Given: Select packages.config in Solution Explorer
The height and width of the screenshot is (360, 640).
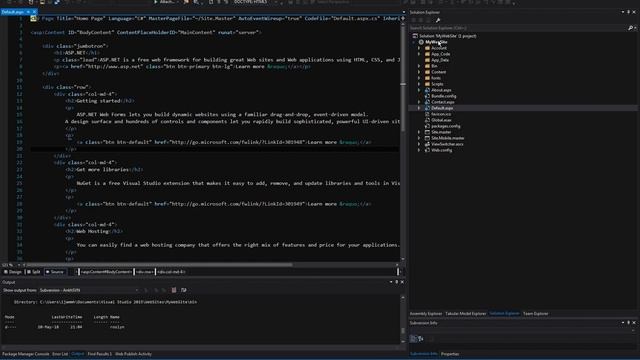Looking at the screenshot, I should (x=445, y=126).
